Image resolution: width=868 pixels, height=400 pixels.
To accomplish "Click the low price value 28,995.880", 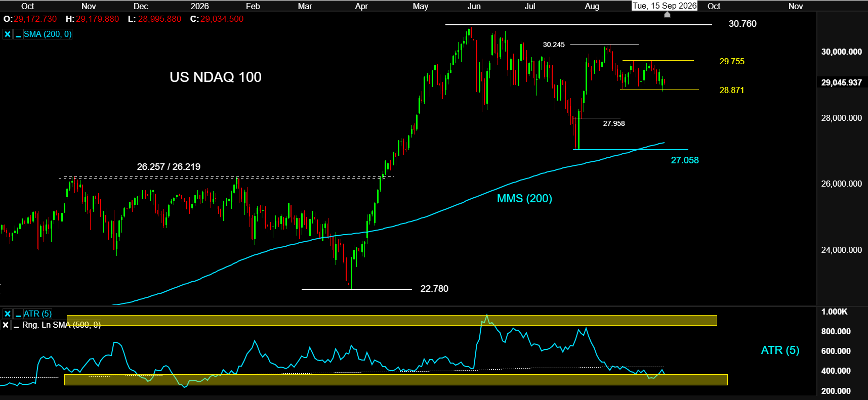I will (x=159, y=19).
